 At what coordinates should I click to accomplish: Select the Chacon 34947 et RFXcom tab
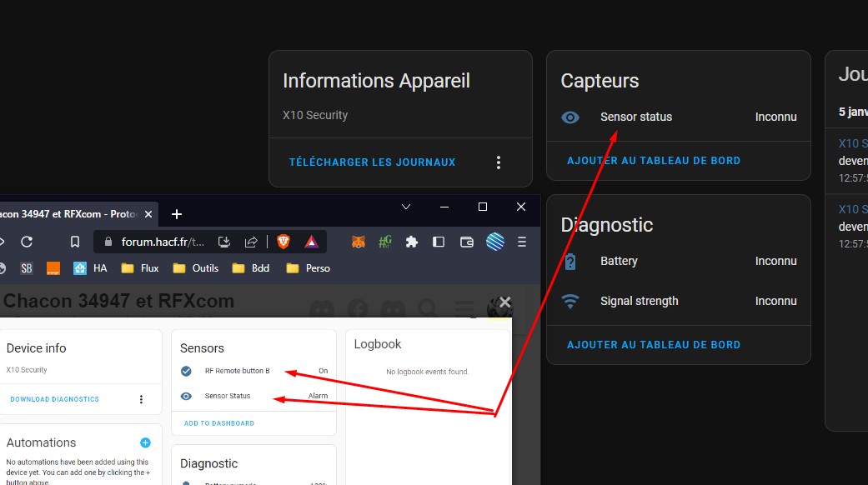[67, 214]
